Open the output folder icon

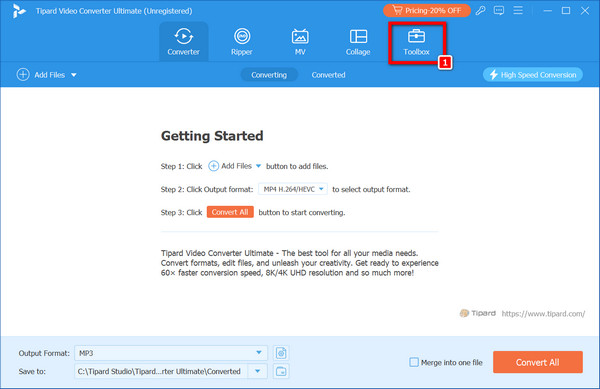click(281, 371)
